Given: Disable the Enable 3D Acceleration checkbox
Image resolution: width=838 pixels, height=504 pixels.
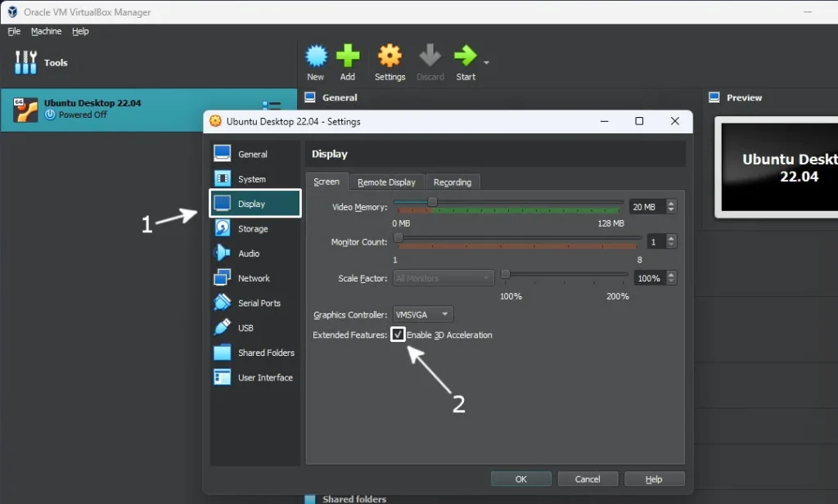Looking at the screenshot, I should point(398,335).
